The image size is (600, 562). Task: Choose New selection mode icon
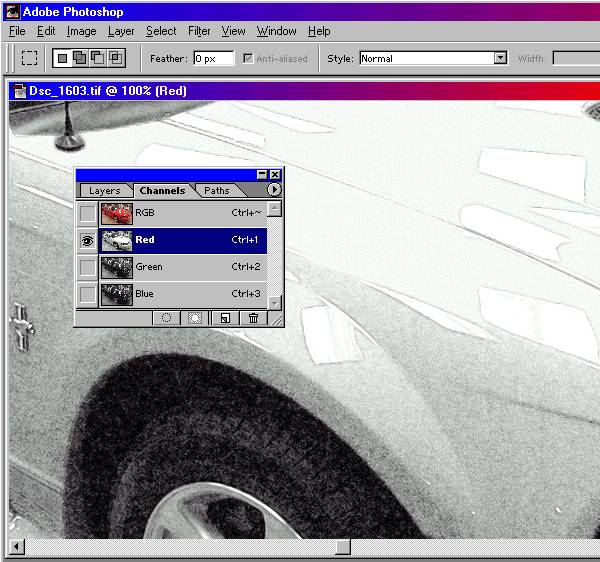(x=62, y=58)
